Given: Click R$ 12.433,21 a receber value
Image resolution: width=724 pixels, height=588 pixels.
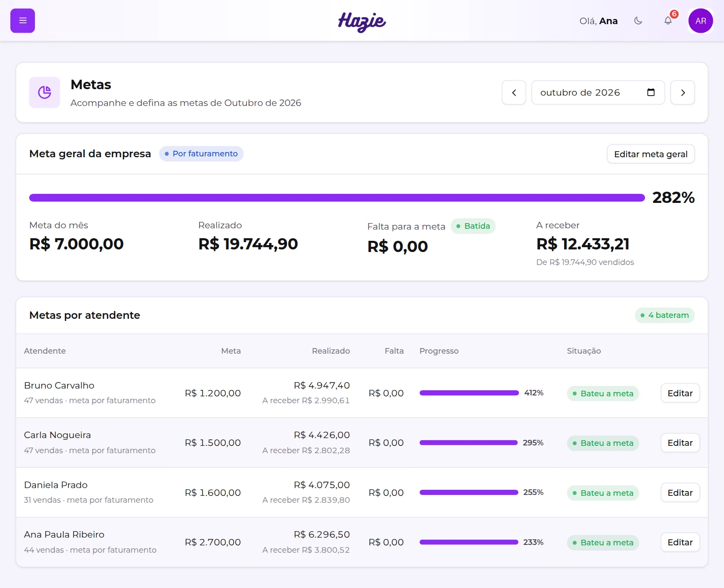Looking at the screenshot, I should coord(583,244).
